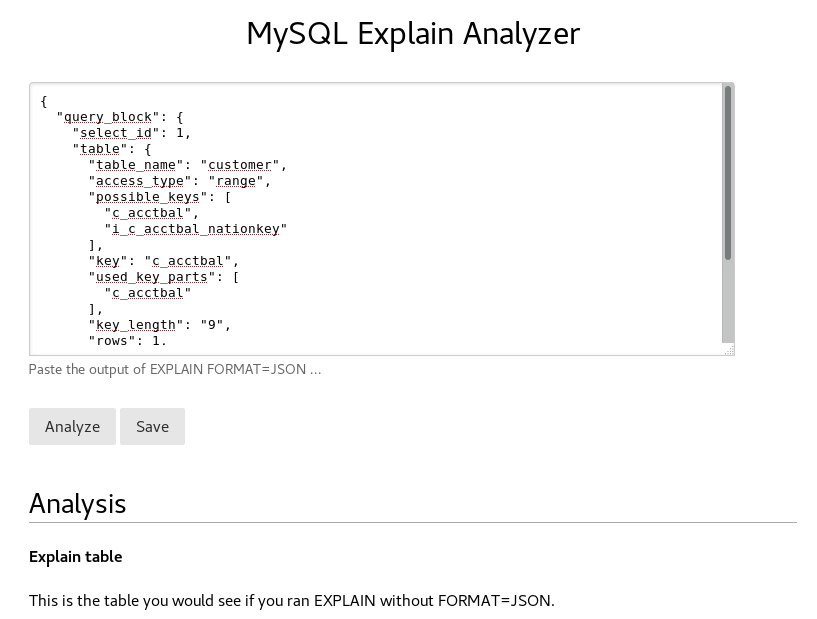Grab the textarea resize handle corner
The height and width of the screenshot is (619, 817).
pyautogui.click(x=730, y=350)
